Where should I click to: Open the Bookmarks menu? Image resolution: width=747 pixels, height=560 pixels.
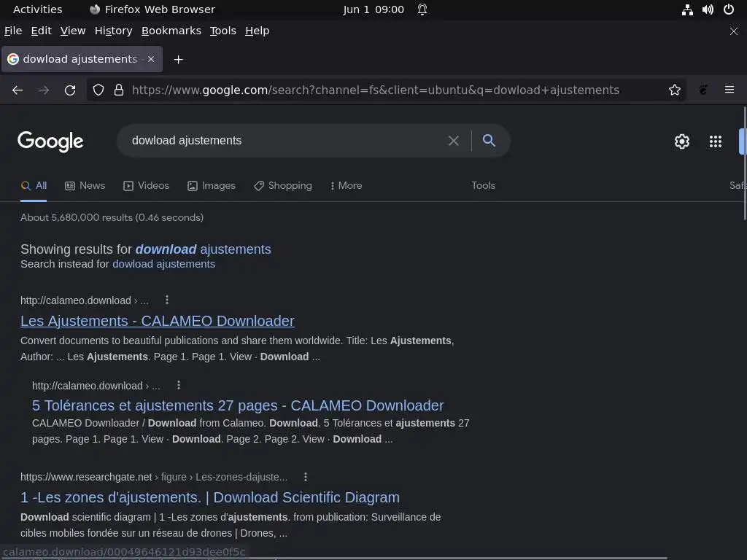point(171,31)
